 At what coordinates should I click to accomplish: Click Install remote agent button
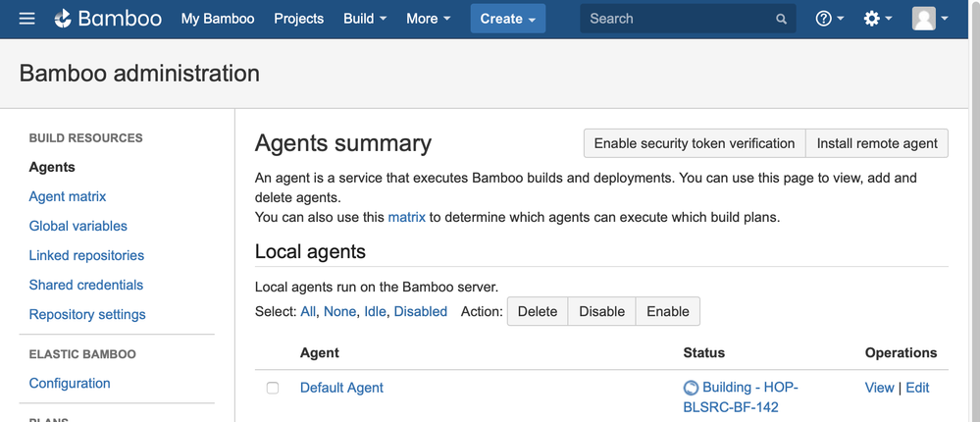(877, 143)
